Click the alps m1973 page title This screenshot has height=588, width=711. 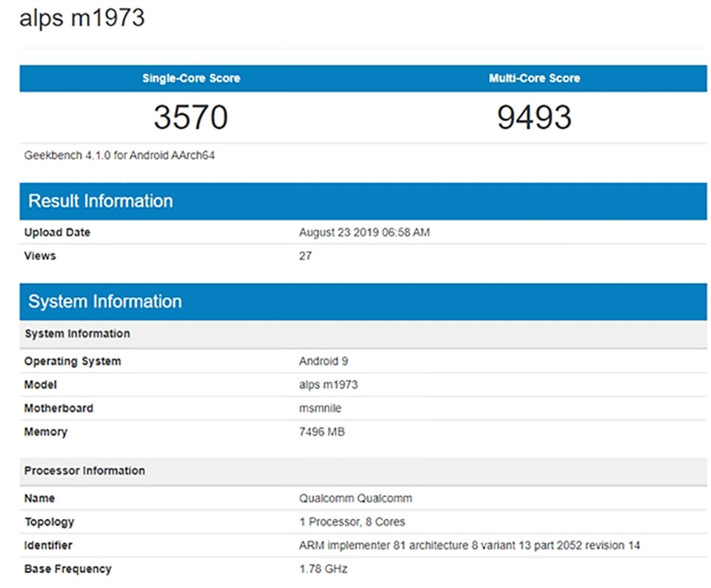pyautogui.click(x=84, y=18)
